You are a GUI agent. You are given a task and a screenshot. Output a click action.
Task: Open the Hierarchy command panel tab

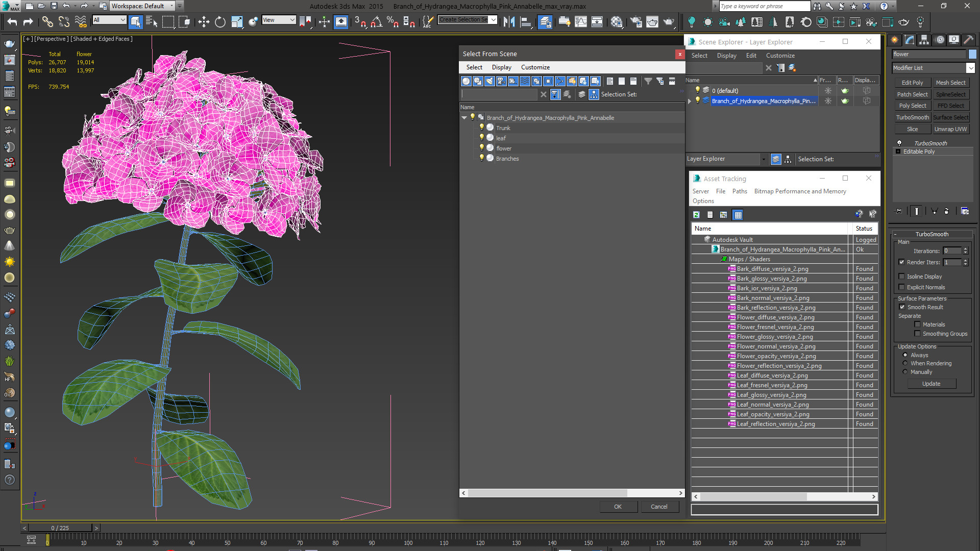coord(924,40)
